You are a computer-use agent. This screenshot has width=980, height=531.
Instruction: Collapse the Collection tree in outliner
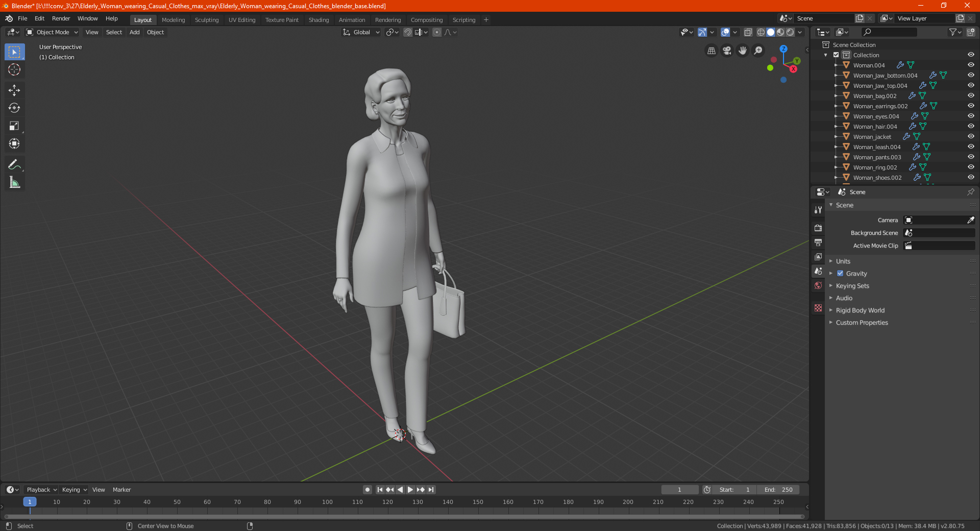tap(826, 55)
